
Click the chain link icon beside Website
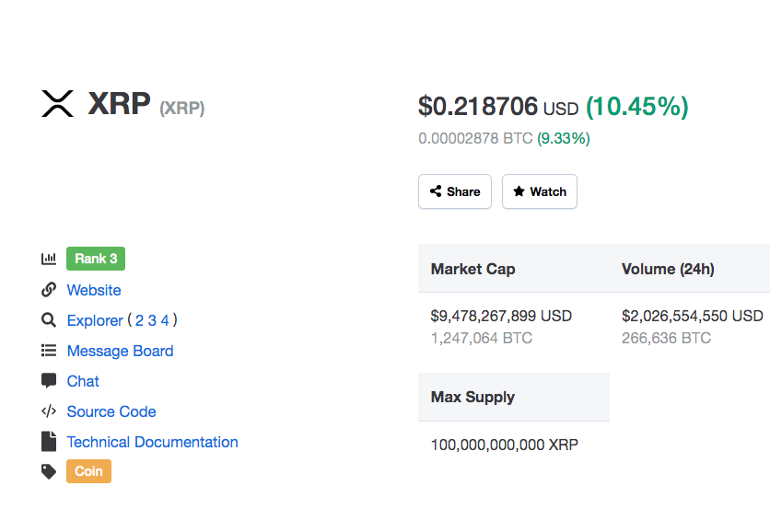pyautogui.click(x=49, y=290)
